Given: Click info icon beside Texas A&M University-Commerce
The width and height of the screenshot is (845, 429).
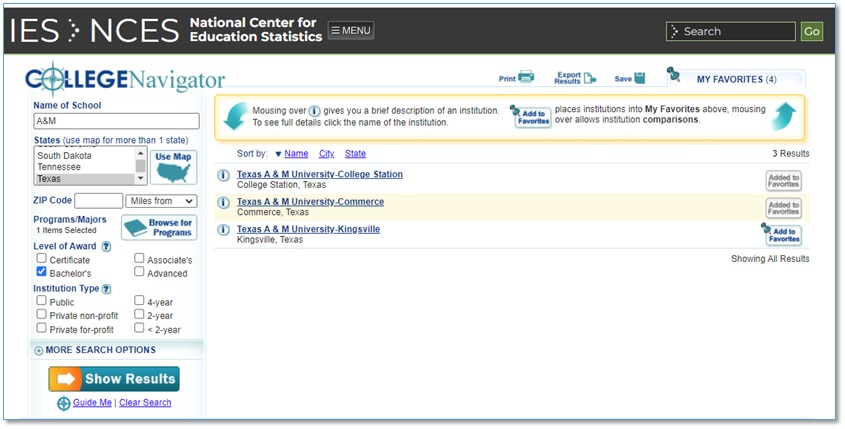Looking at the screenshot, I should (x=224, y=203).
